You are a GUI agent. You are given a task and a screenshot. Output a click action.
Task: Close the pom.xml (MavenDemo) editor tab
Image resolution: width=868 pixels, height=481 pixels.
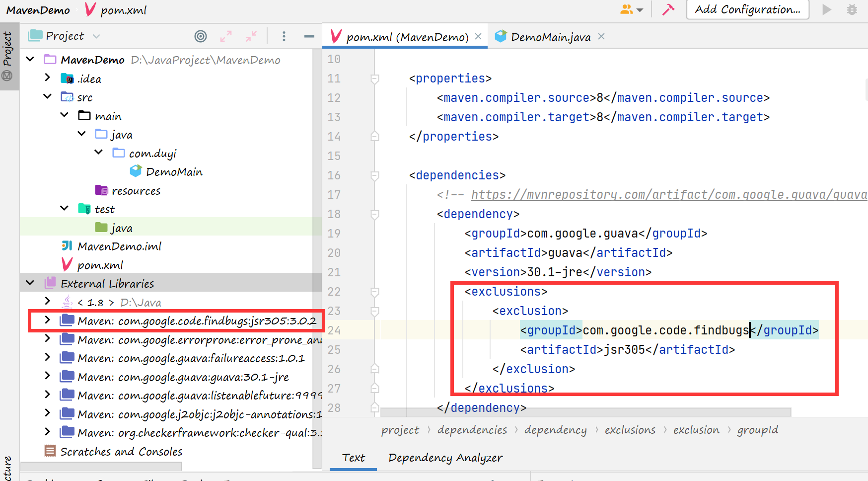coord(478,36)
